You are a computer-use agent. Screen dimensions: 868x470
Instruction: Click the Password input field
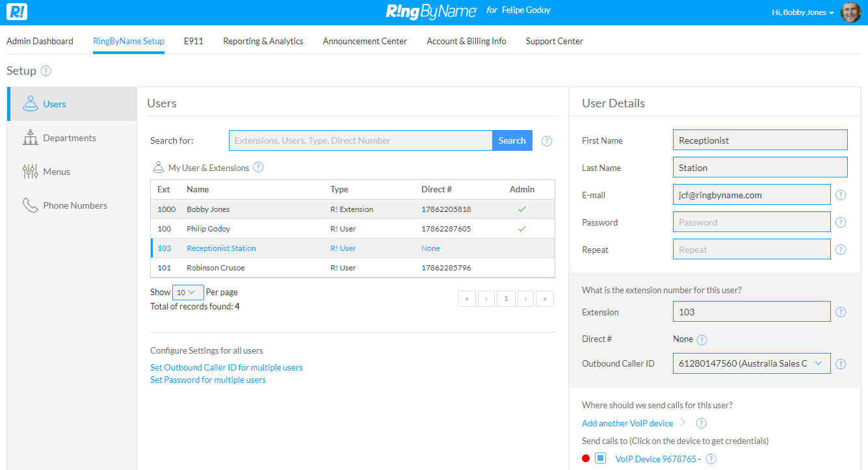point(752,222)
